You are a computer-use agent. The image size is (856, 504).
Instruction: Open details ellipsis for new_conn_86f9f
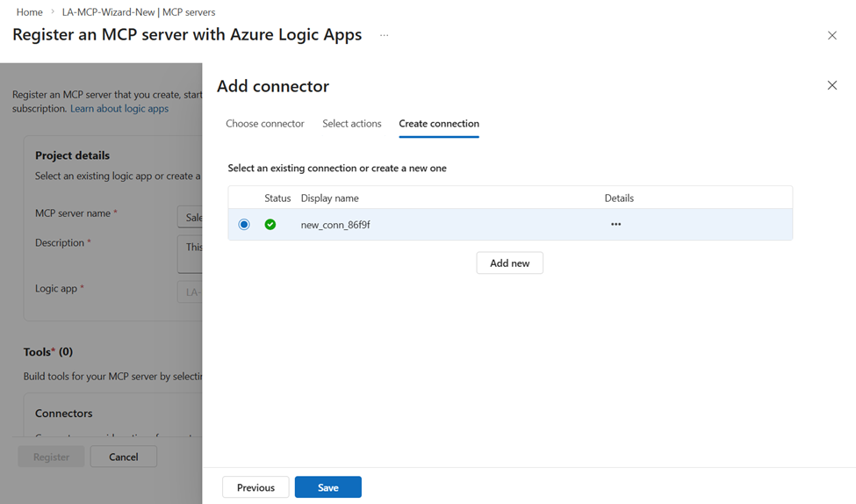click(615, 225)
